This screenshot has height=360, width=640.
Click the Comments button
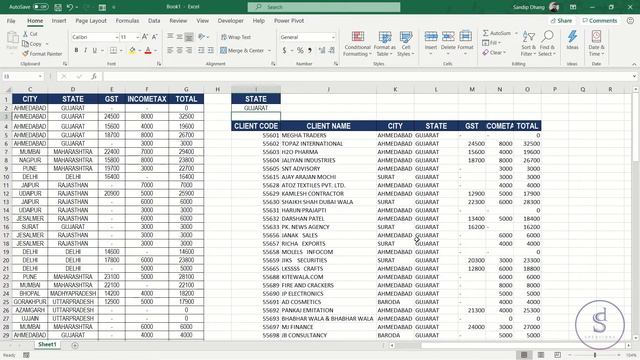(600, 20)
